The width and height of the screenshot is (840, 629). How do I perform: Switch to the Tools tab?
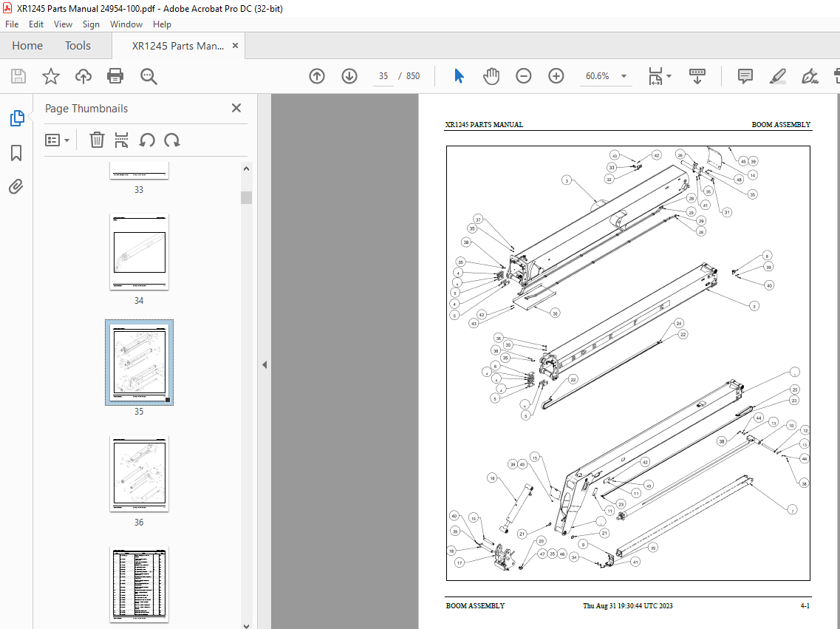78,45
